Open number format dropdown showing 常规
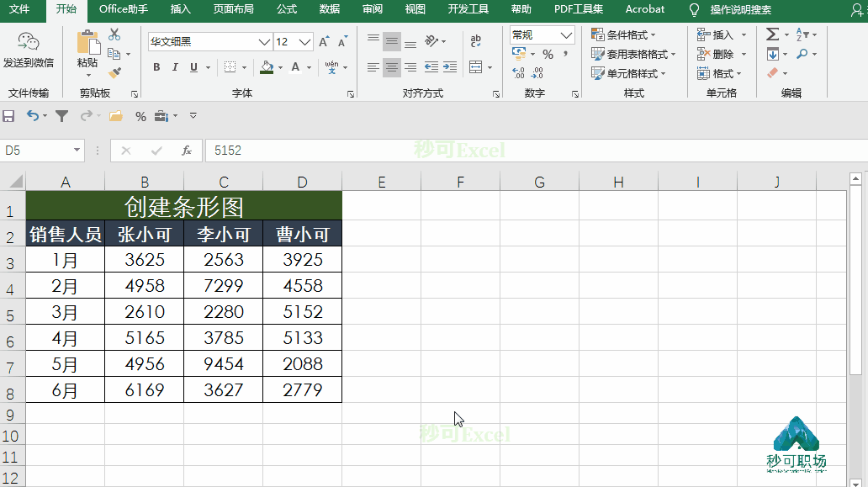This screenshot has height=487, width=868. point(566,35)
